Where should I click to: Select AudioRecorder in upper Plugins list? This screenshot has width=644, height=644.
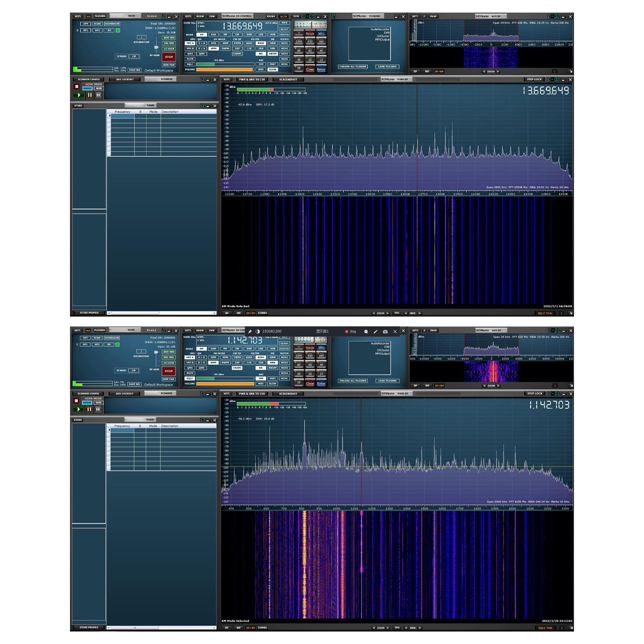tap(380, 29)
